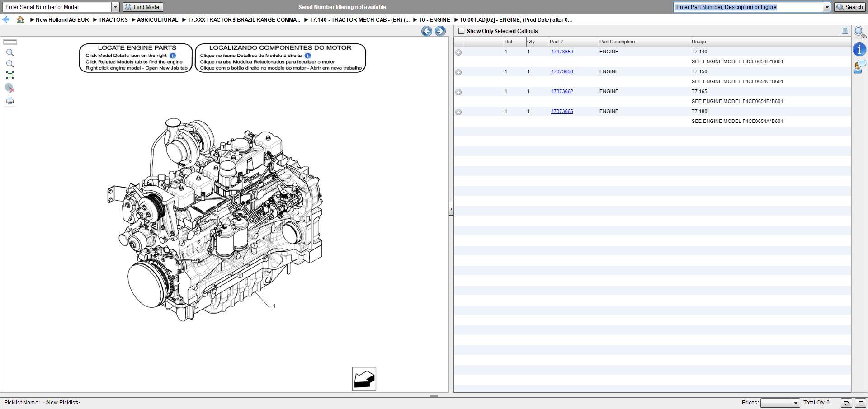Click the back navigation arrow icon

pos(6,19)
